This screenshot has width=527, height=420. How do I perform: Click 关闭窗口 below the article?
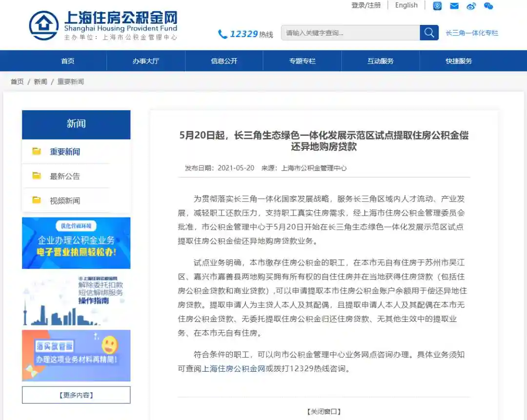324,412
